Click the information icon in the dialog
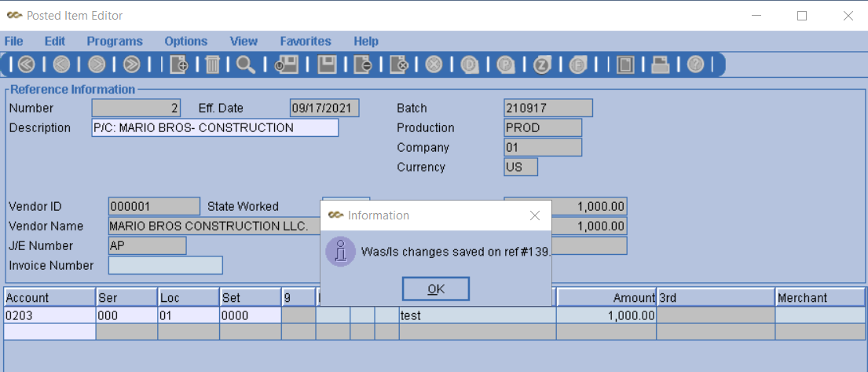The image size is (868, 372). tap(340, 251)
